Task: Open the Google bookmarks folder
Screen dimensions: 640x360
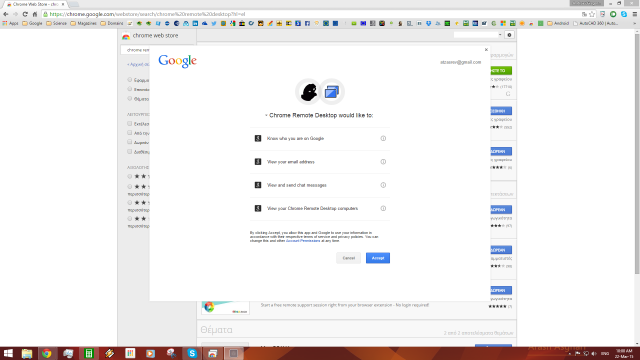Action: (32, 23)
